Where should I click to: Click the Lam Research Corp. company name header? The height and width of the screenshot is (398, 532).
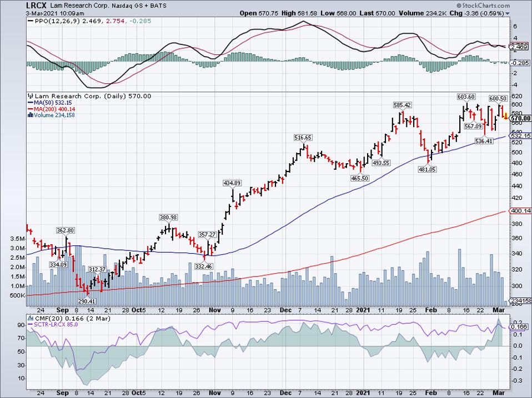(79, 6)
